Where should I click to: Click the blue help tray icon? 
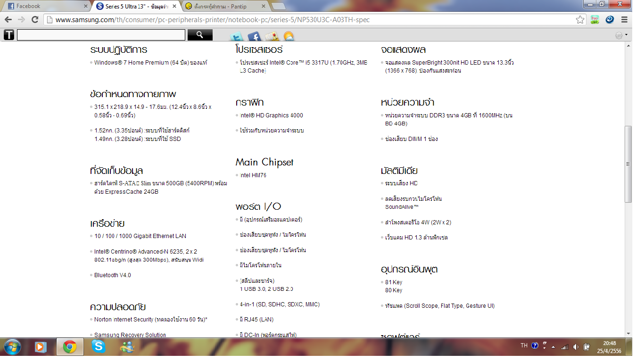click(535, 346)
